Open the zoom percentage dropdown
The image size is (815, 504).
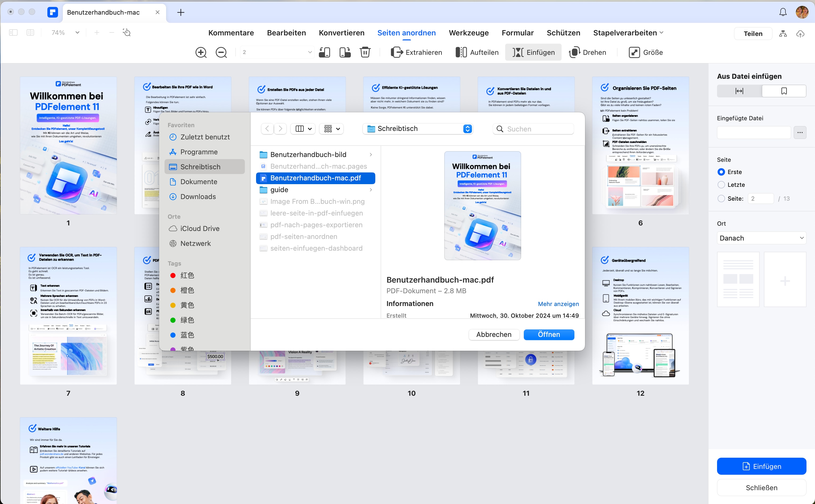coord(77,33)
